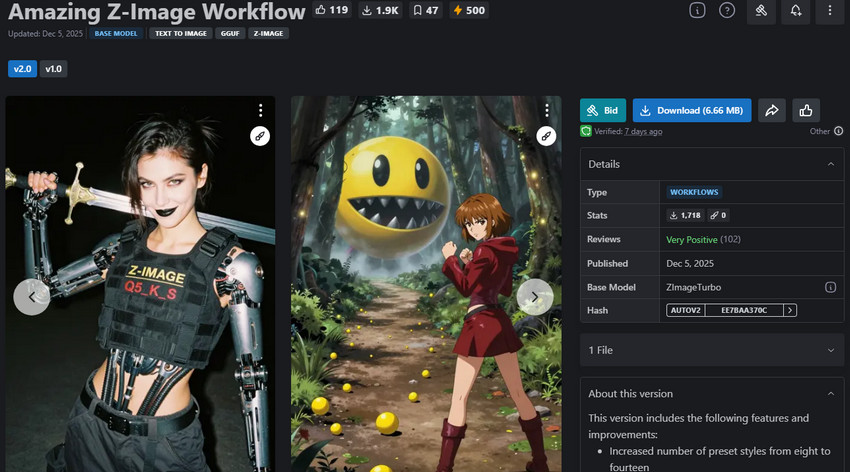Screen dimensions: 850x472
Task: Select the v2.0 version tab
Action: click(x=22, y=69)
